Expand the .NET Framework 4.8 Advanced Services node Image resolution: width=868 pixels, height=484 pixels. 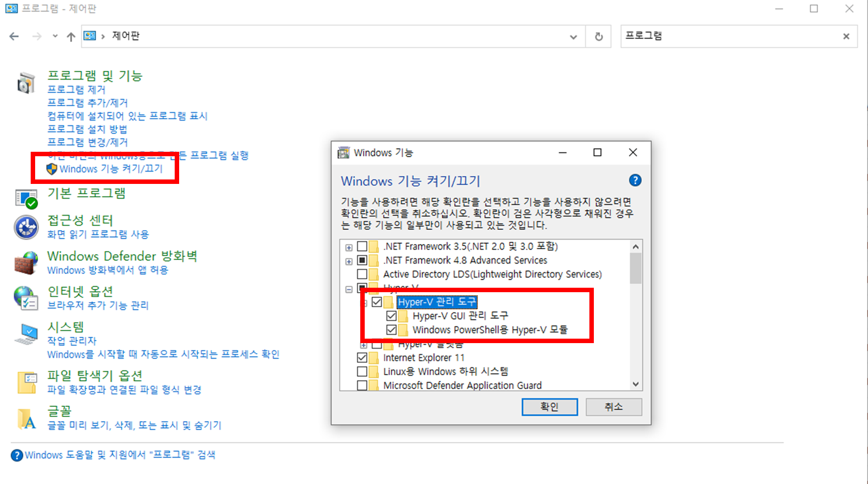pos(349,261)
